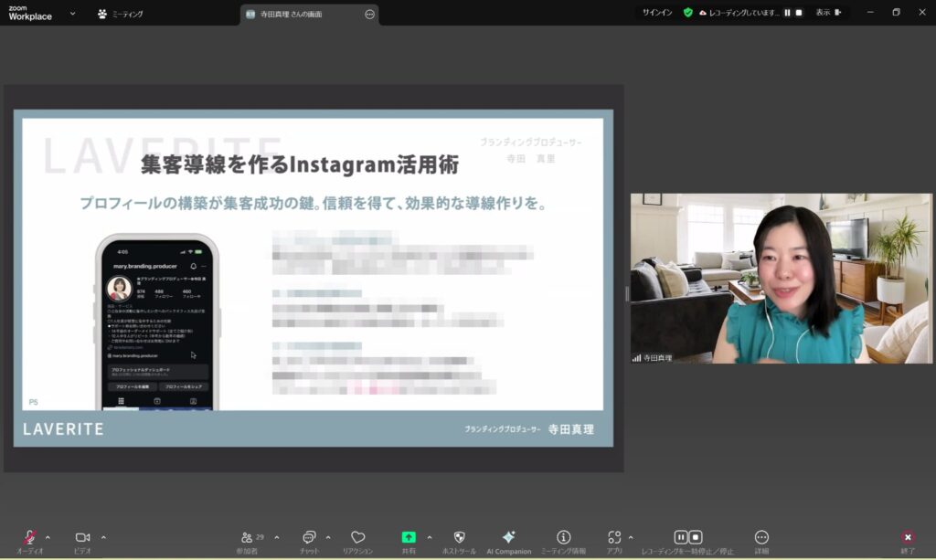Viewport: 936px width, 560px height.
Task: Turn on camera with the ビデオ button
Action: (x=82, y=542)
